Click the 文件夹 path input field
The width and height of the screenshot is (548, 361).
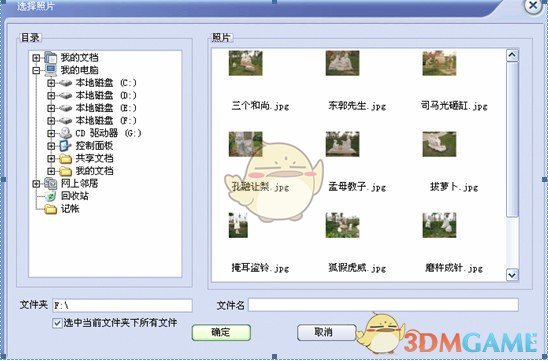[x=122, y=306]
